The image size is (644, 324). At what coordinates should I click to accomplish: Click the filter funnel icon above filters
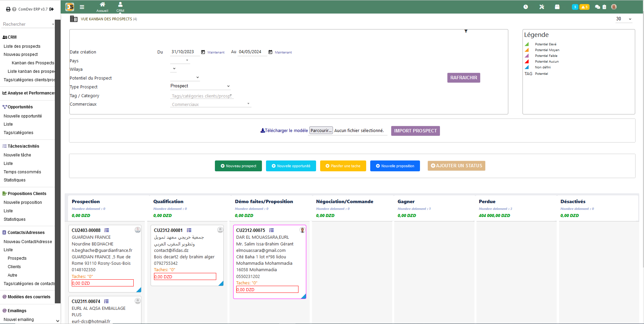(x=466, y=31)
